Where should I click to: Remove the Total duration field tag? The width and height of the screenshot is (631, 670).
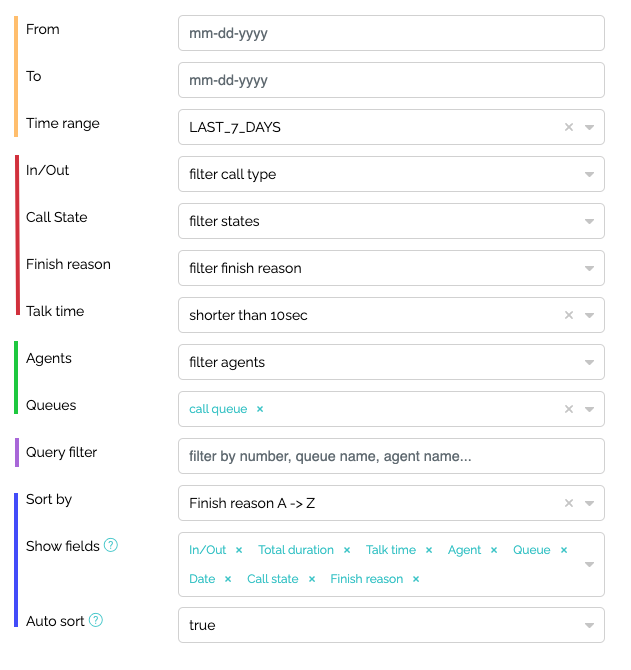tap(347, 550)
